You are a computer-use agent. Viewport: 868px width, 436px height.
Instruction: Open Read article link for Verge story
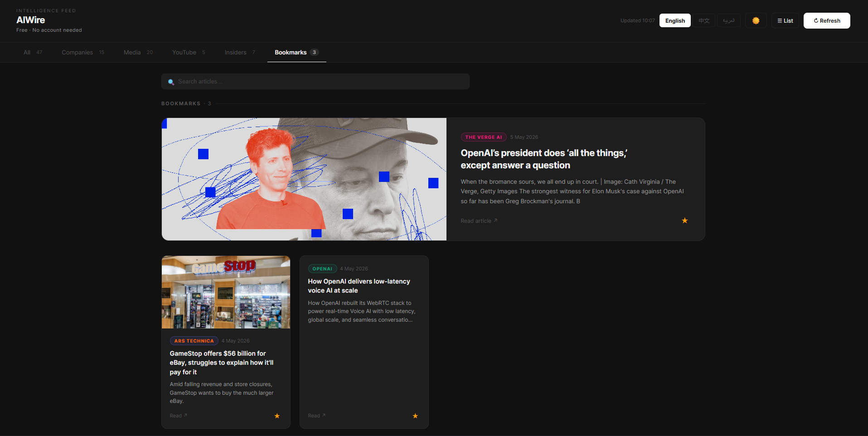479,221
